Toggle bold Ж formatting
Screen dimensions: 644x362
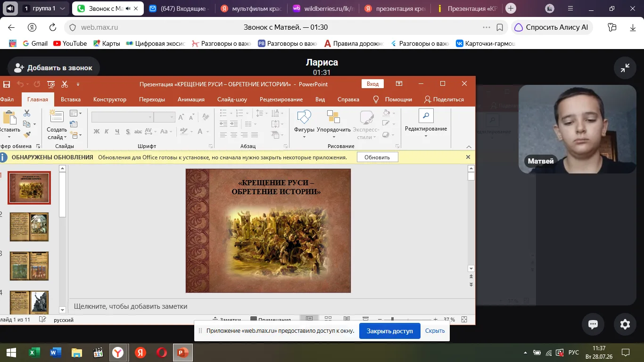(97, 132)
